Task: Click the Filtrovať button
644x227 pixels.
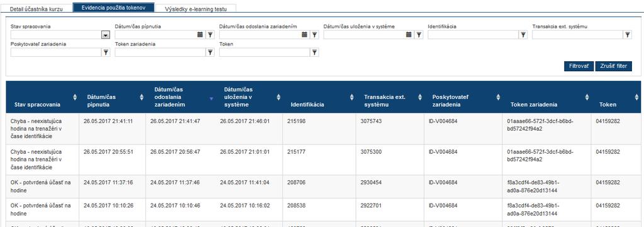Action: coord(579,66)
